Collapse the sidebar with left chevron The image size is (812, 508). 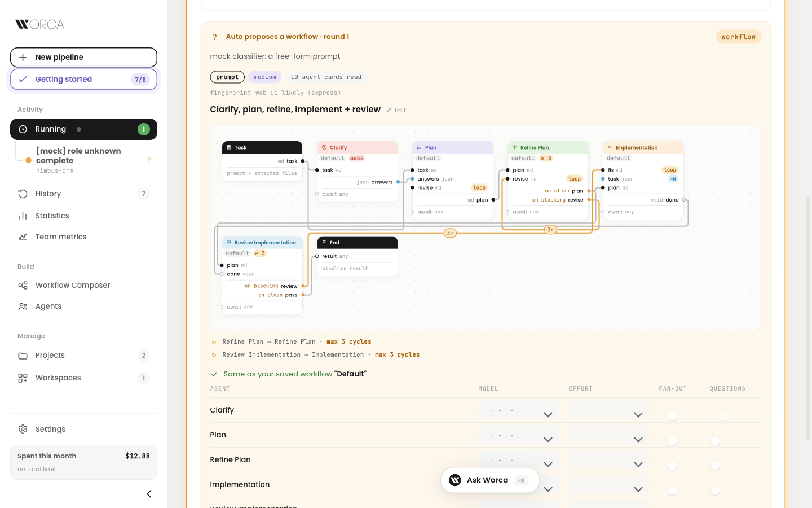tap(149, 494)
